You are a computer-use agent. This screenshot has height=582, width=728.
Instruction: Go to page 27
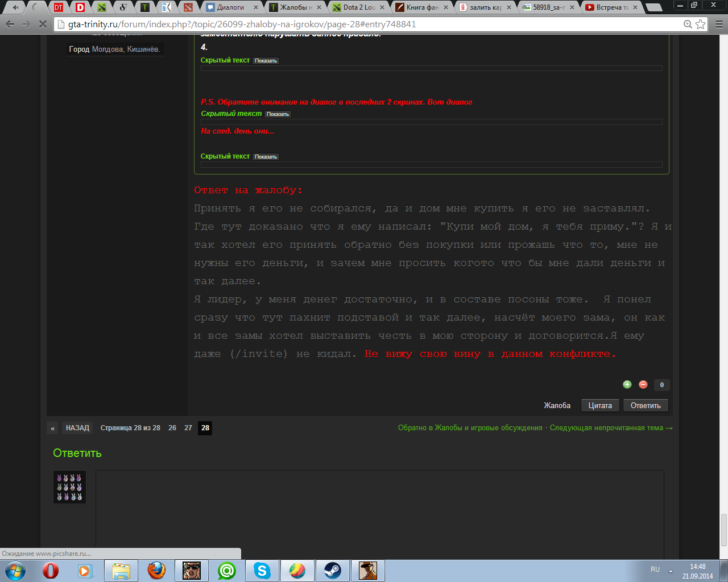click(188, 428)
